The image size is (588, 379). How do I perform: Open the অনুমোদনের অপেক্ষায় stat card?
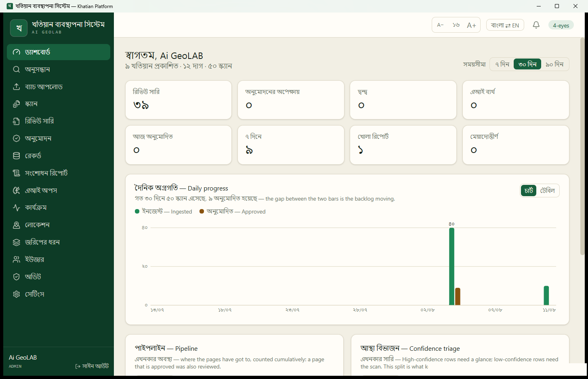[291, 100]
